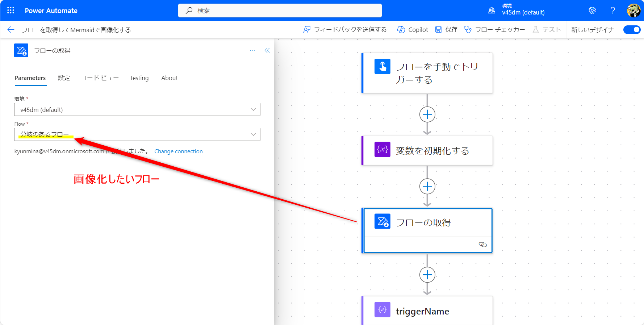Click フィードバックを送信する button

pos(345,30)
